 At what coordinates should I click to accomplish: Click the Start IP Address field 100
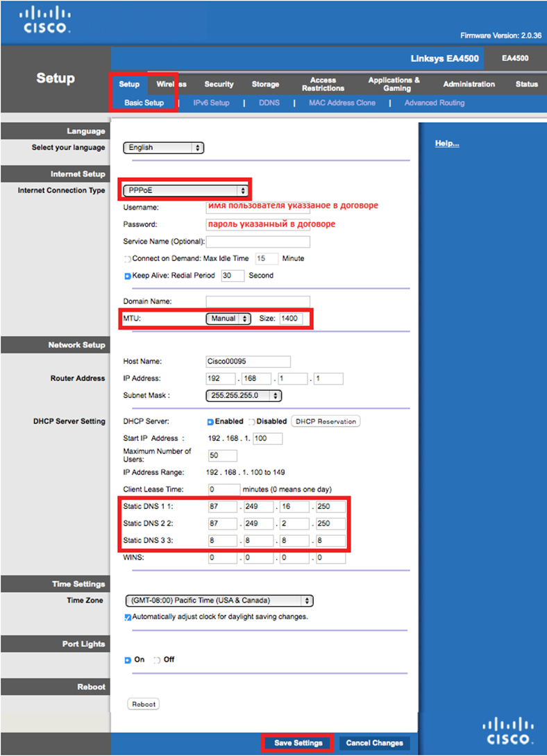(267, 438)
